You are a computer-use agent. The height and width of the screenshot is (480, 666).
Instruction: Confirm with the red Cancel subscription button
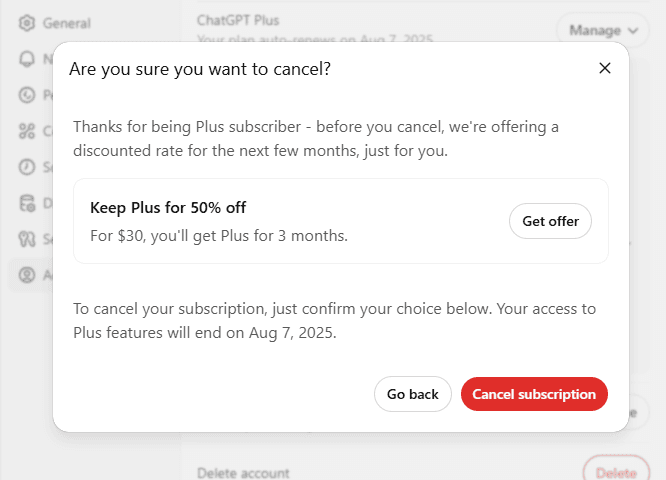coord(534,394)
